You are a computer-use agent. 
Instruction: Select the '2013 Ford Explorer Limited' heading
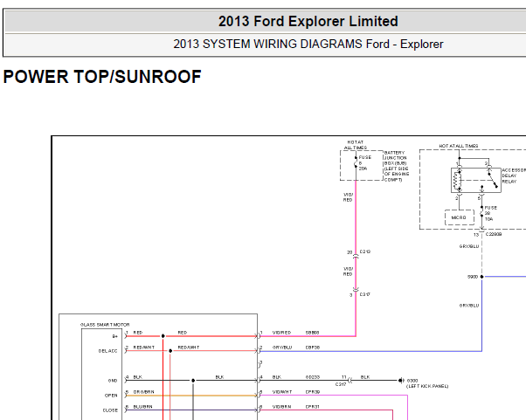308,21
